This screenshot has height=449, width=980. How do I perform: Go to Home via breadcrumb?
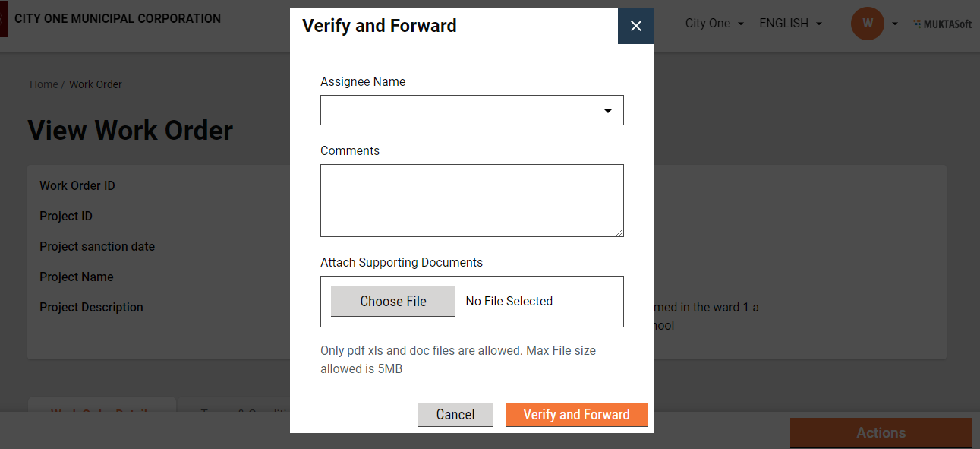point(43,84)
